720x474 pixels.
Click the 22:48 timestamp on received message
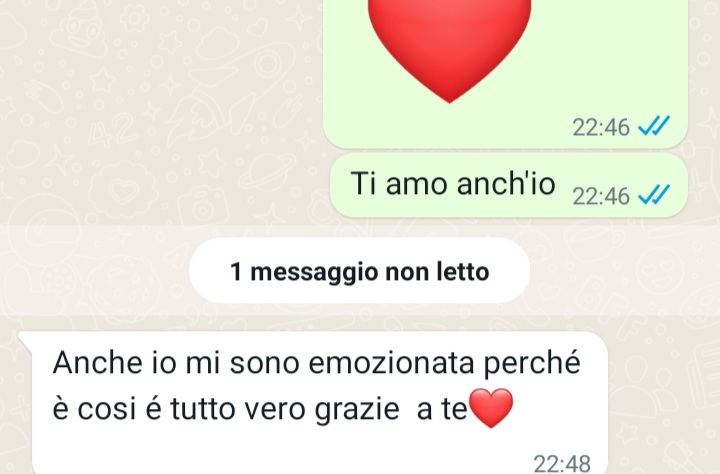(x=562, y=463)
